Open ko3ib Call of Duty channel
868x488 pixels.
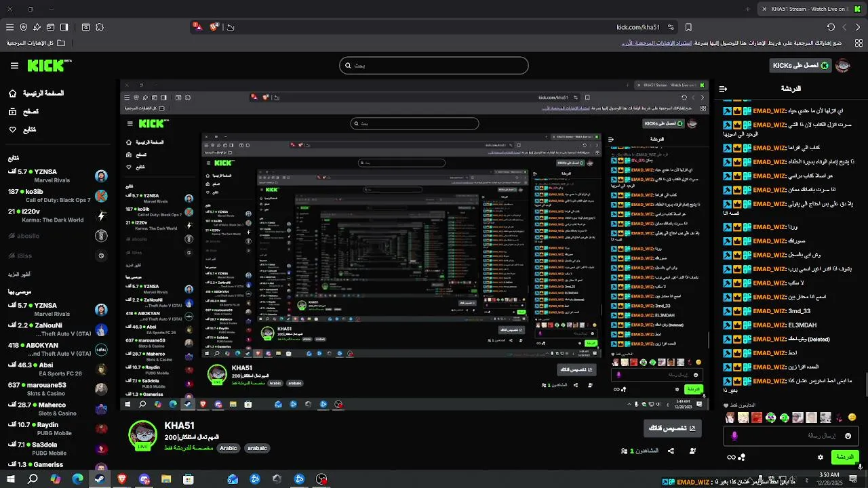point(58,196)
